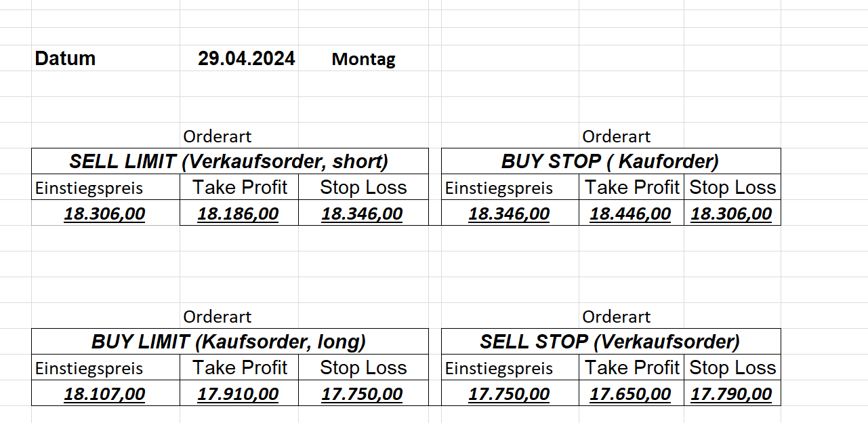This screenshot has height=423, width=868.
Task: Click the Orderart label above SELL LIMIT
Action: [217, 136]
